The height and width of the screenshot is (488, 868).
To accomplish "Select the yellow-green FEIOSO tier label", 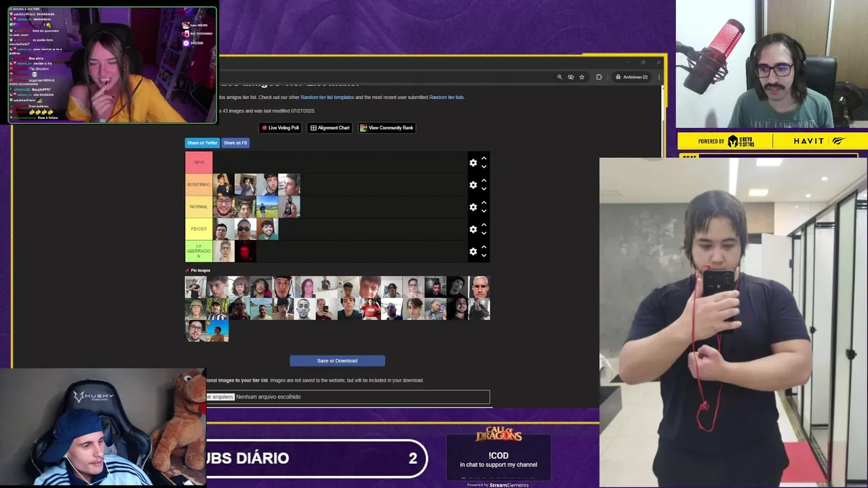I will coord(199,229).
